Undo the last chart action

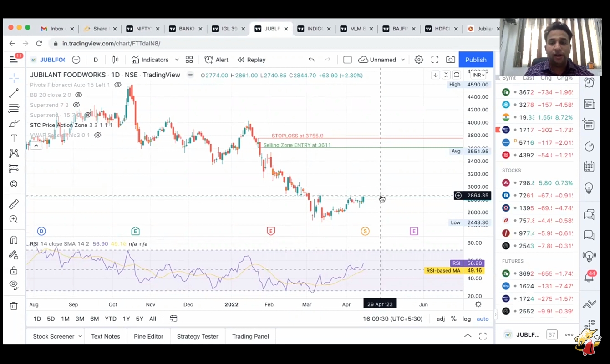(x=311, y=60)
